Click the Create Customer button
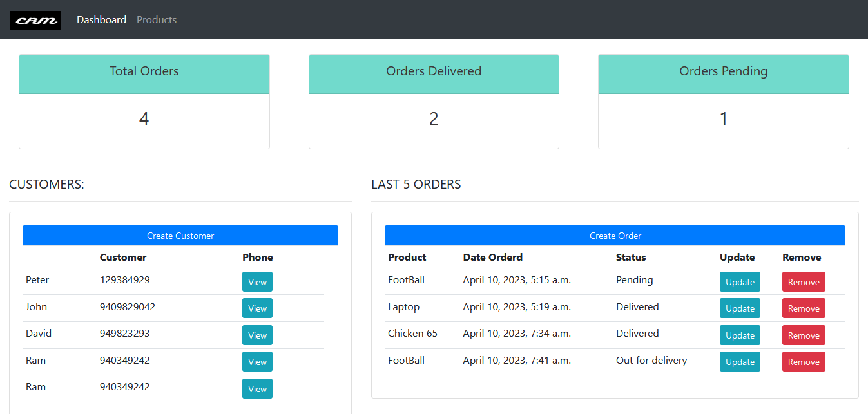 pyautogui.click(x=180, y=235)
